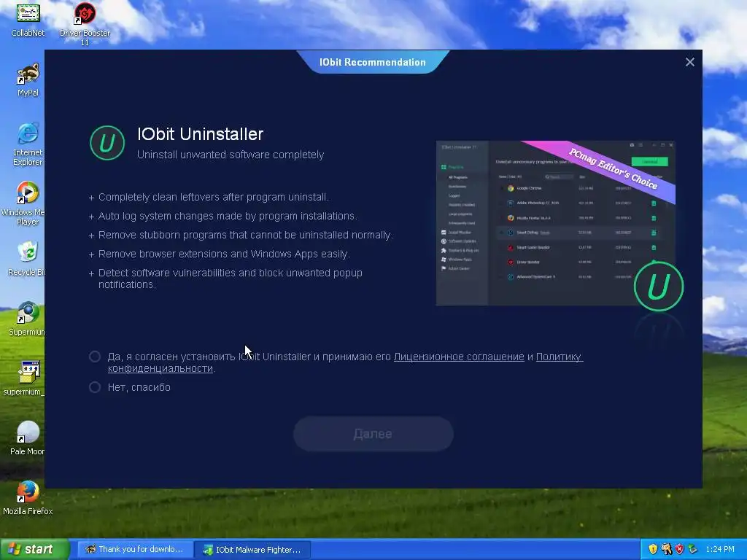Click the green tray icon beside the clock
The image size is (747, 560).
[x=692, y=549]
